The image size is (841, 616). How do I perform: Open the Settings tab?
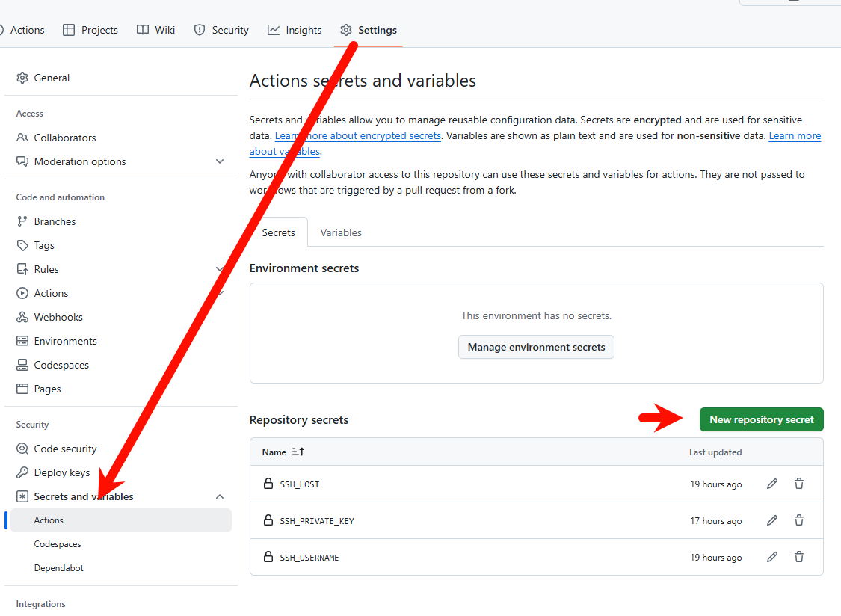coord(369,30)
